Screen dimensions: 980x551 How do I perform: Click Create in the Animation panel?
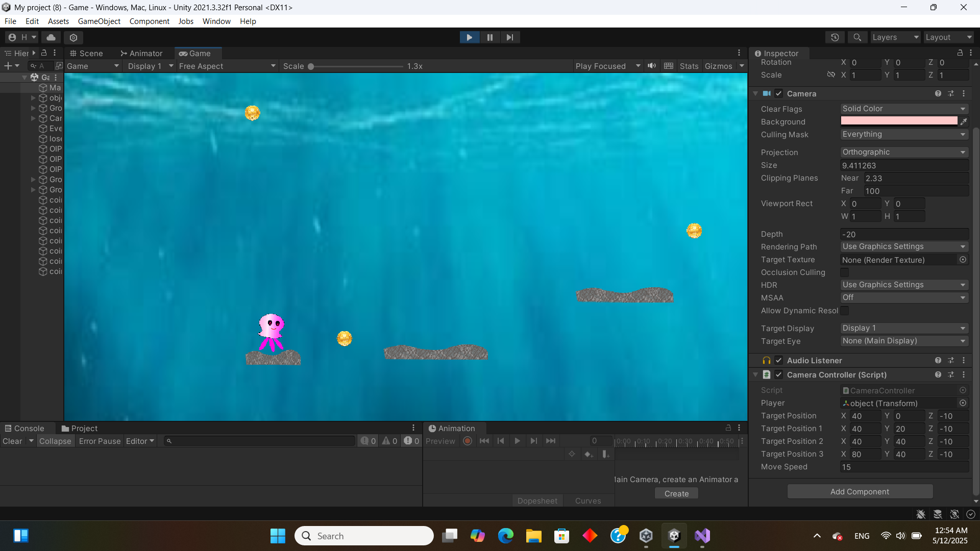(676, 493)
